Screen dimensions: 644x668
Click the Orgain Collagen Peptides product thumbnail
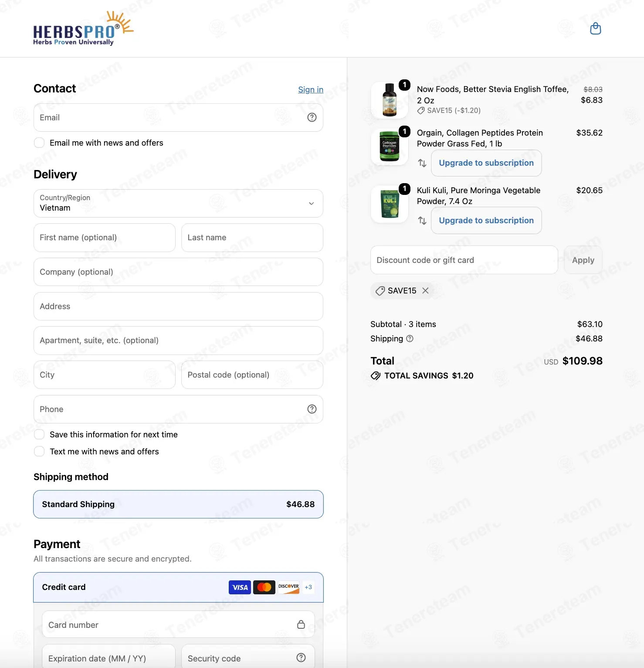pyautogui.click(x=390, y=146)
